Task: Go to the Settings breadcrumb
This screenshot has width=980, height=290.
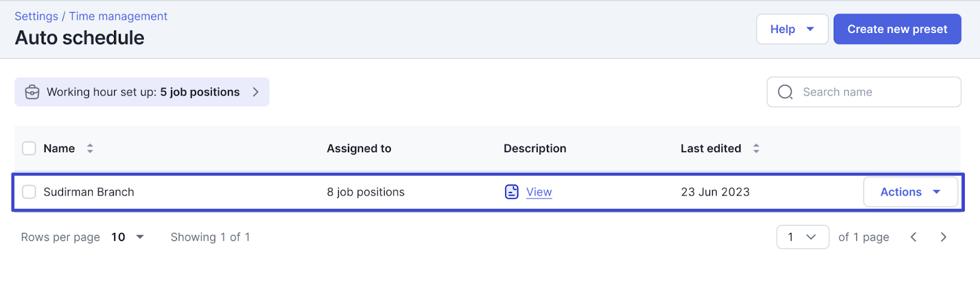Action: (36, 17)
